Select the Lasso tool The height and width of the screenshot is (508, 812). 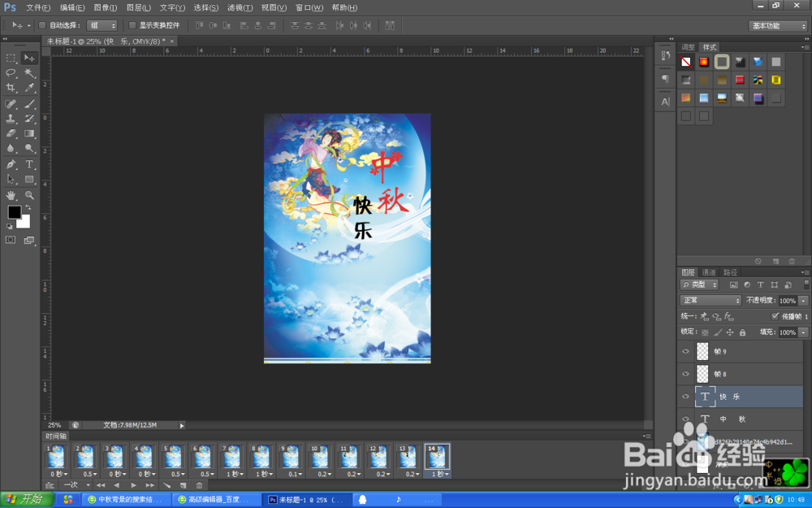11,73
